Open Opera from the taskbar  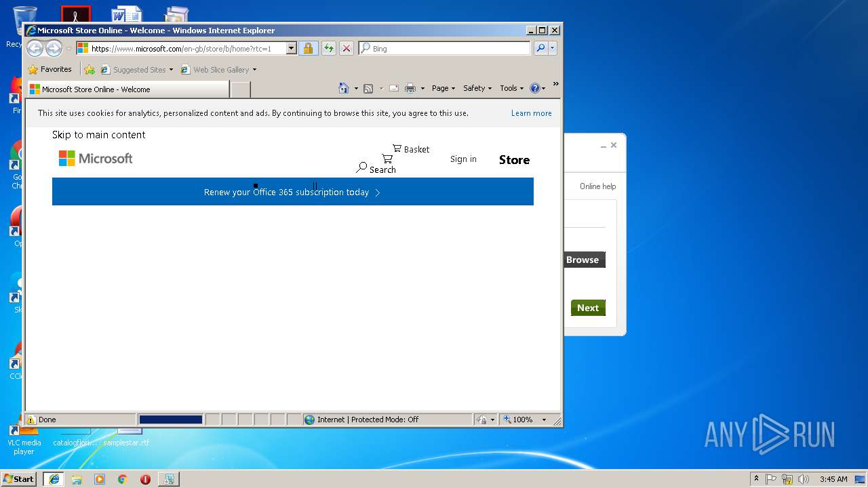point(145,479)
